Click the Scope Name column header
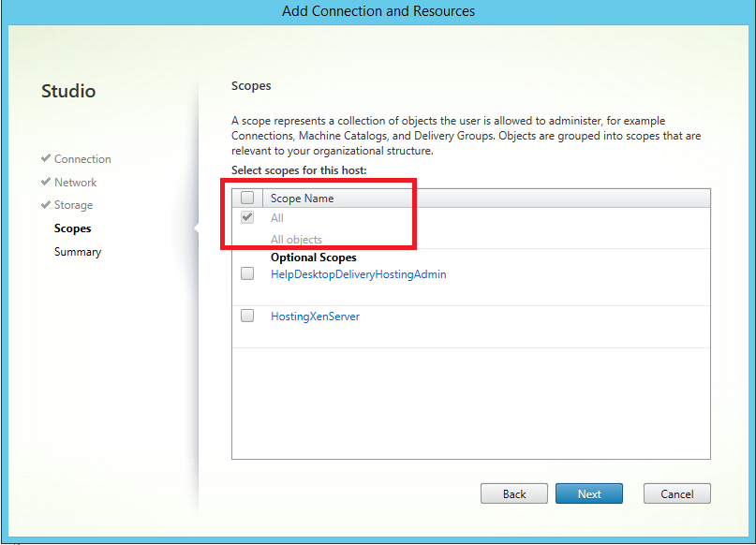Viewport: 756px width, 545px height. pos(302,199)
